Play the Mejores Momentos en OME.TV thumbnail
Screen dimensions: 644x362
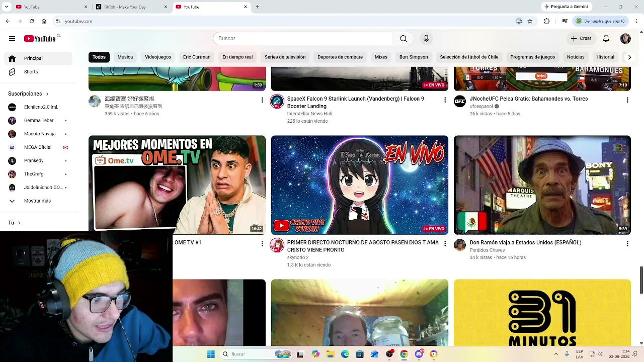(x=177, y=185)
